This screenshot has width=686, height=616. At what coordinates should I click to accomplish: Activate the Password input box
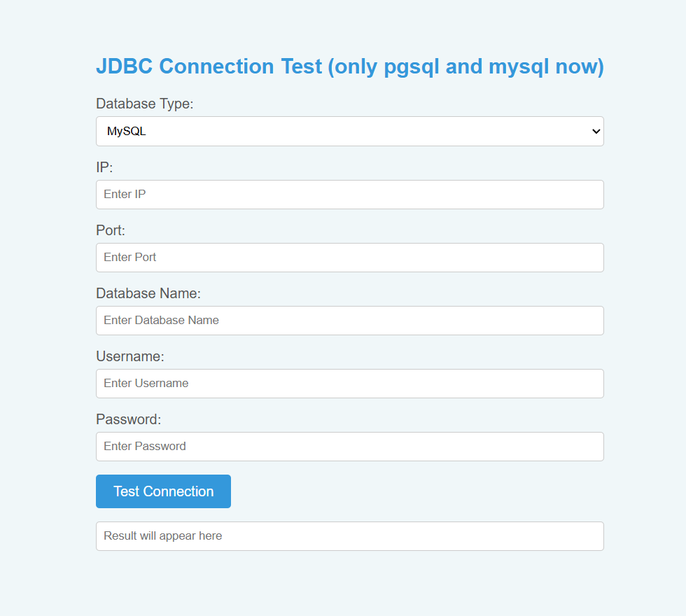[349, 447]
